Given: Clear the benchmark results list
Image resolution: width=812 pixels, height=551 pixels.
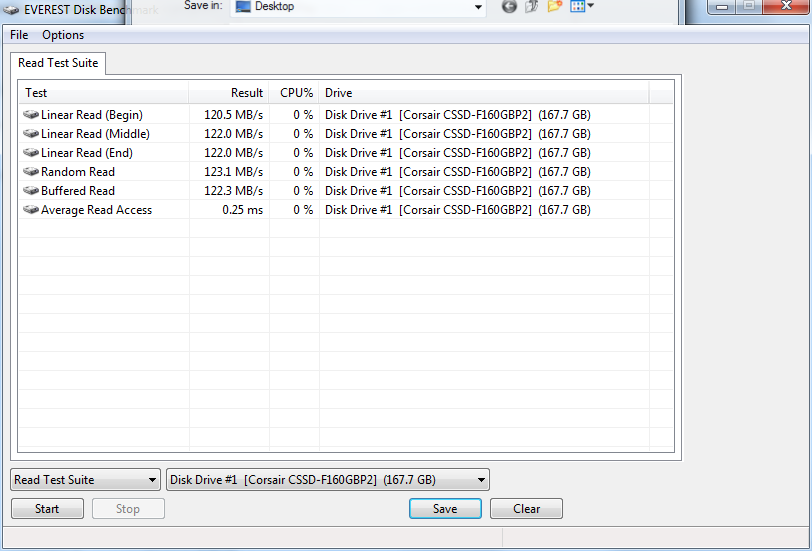Looking at the screenshot, I should click(526, 509).
